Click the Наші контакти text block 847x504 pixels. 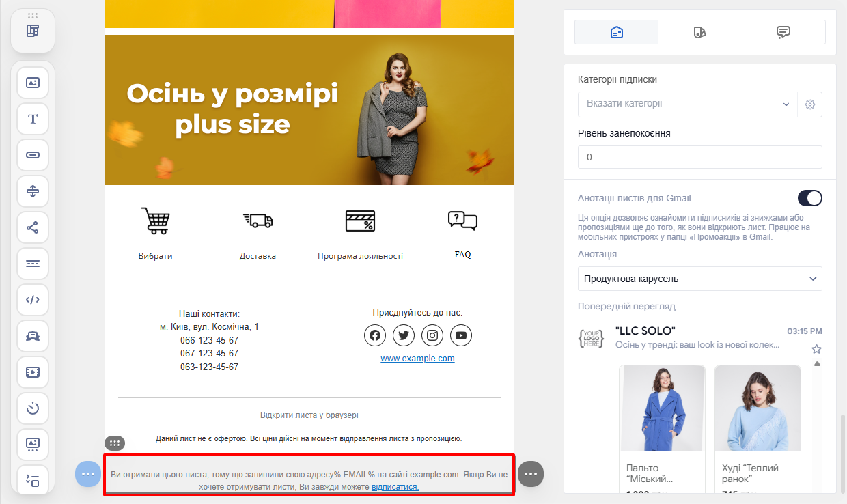click(209, 340)
